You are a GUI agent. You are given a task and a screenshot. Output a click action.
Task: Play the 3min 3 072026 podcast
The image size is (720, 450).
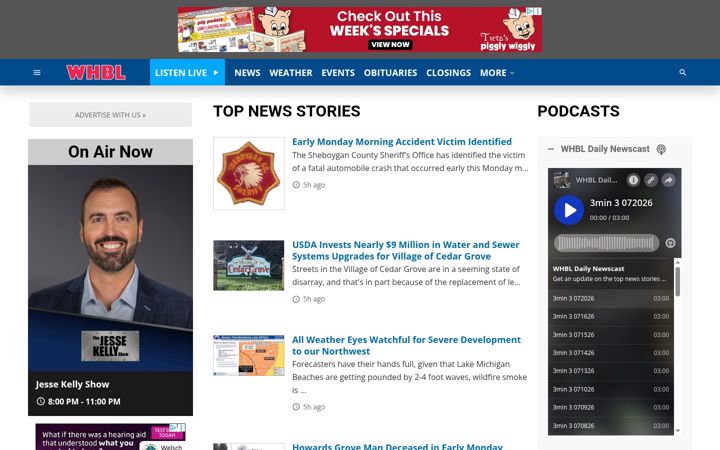tap(569, 210)
